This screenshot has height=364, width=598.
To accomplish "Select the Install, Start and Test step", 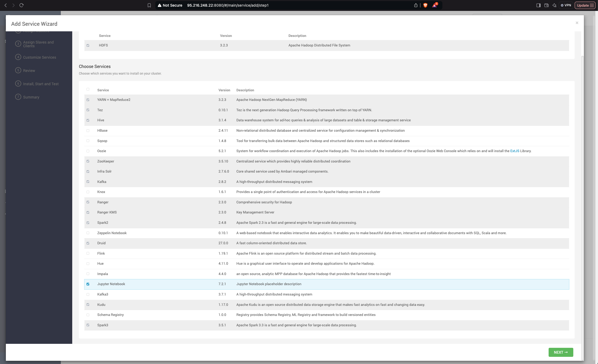I will point(41,84).
